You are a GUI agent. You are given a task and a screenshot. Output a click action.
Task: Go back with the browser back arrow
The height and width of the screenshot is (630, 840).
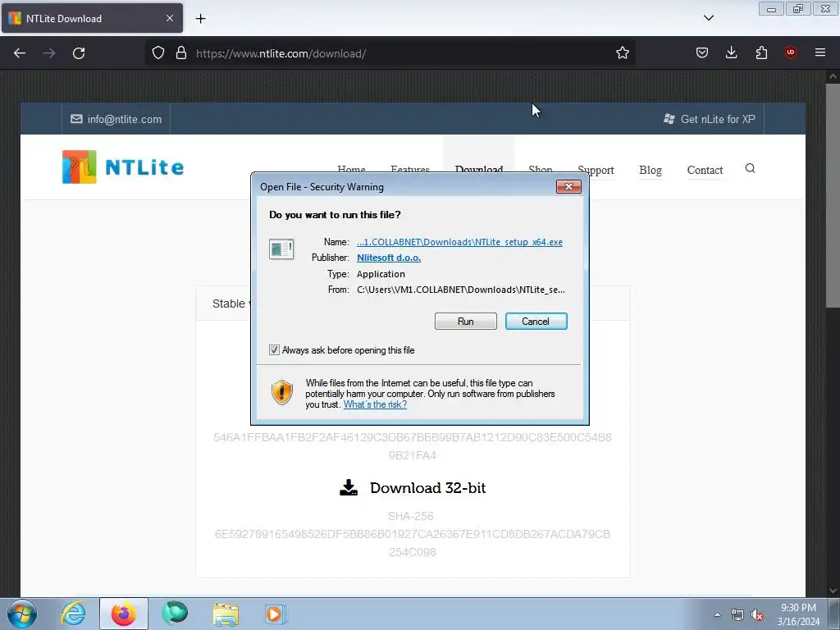click(20, 53)
